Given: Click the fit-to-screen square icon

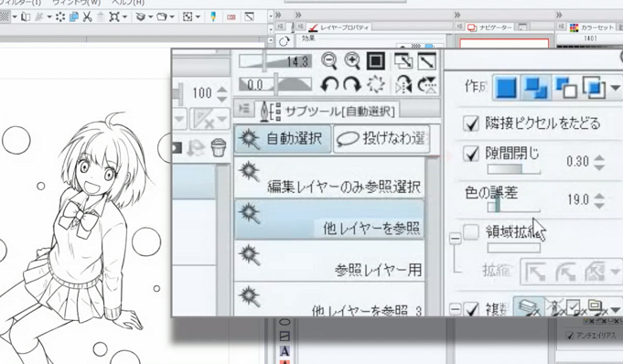Looking at the screenshot, I should 375,61.
